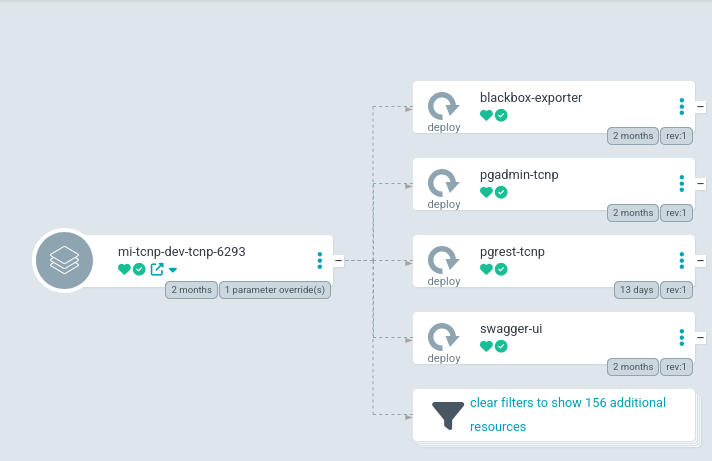Click swagger-ui deploy icon
Image resolution: width=712 pixels, height=461 pixels.
click(x=443, y=337)
